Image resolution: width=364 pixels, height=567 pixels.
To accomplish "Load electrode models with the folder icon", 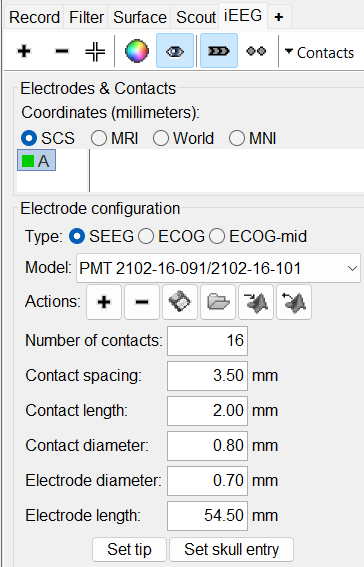I will click(x=218, y=302).
